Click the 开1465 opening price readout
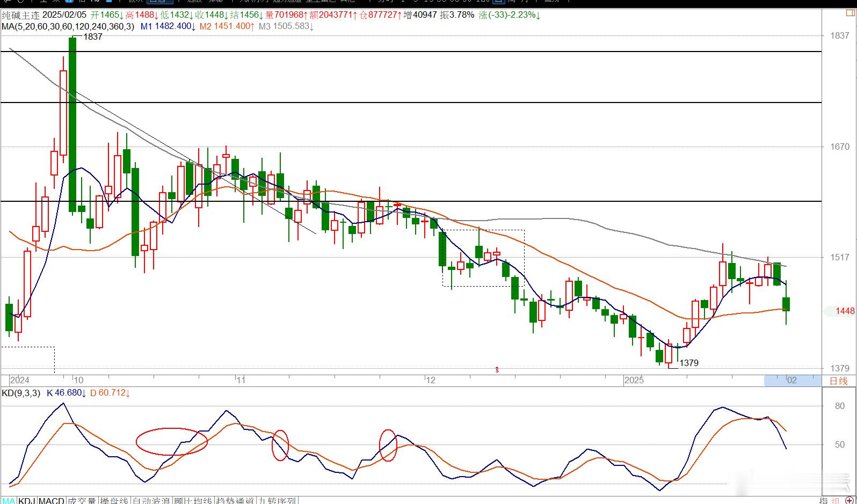Image resolution: width=857 pixels, height=504 pixels. tap(107, 15)
